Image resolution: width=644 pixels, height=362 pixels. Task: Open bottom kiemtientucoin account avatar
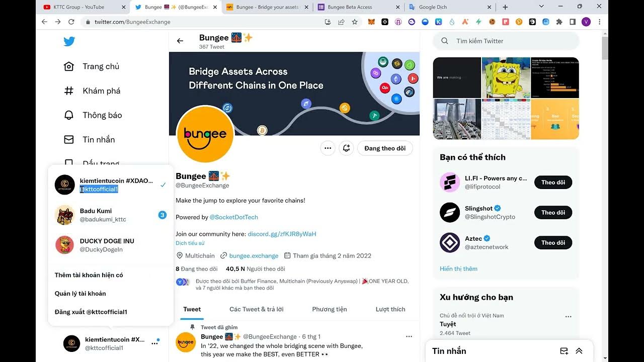click(71, 343)
